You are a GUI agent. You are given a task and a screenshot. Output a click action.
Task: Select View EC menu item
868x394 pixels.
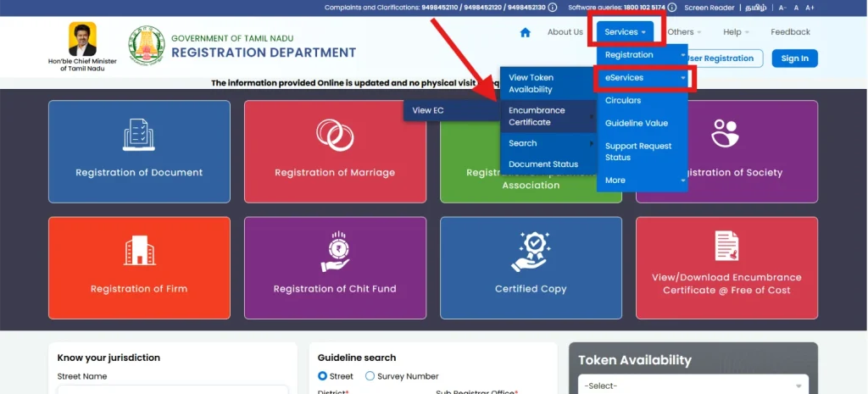(x=451, y=111)
